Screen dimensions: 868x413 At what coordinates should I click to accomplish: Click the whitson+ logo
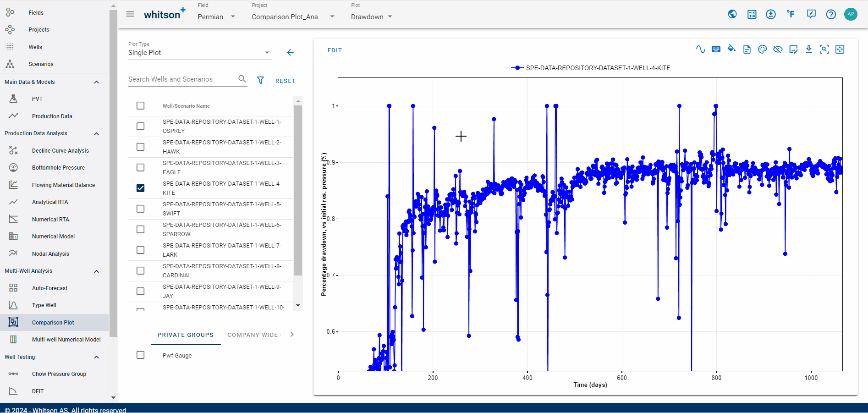[165, 14]
